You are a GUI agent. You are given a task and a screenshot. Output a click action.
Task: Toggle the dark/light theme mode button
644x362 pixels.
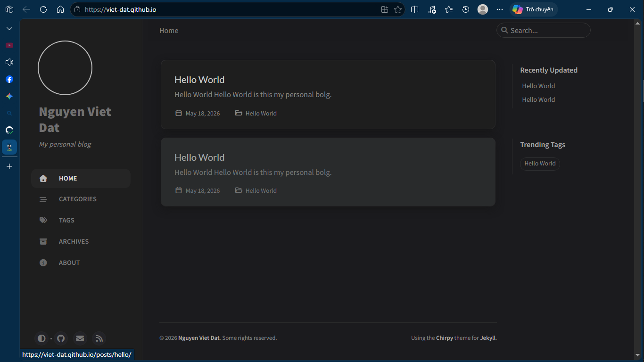41,338
